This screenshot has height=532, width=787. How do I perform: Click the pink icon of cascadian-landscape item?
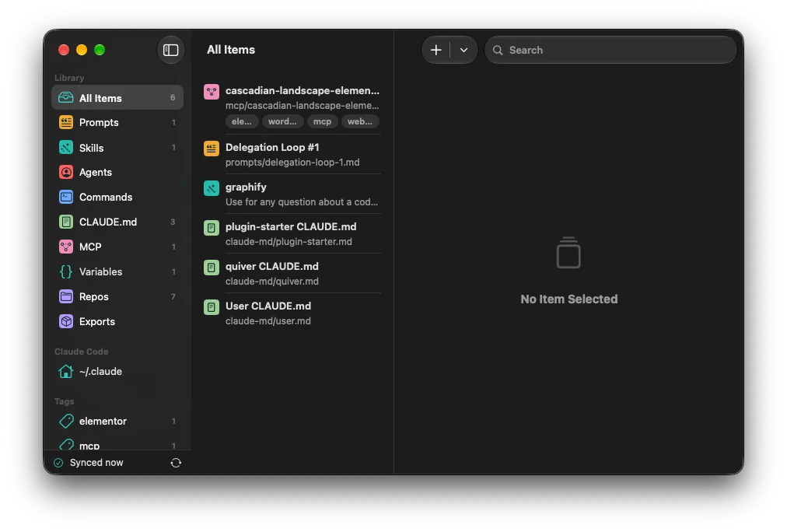212,91
